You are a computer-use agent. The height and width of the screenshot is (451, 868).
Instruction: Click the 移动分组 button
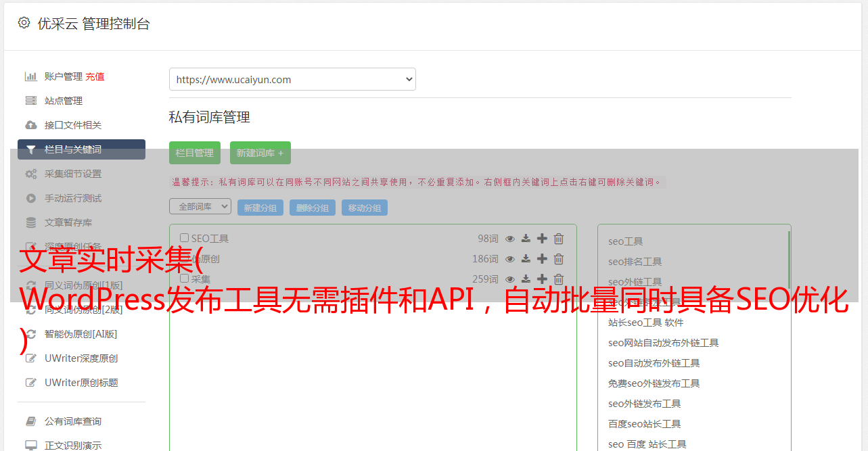[365, 208]
